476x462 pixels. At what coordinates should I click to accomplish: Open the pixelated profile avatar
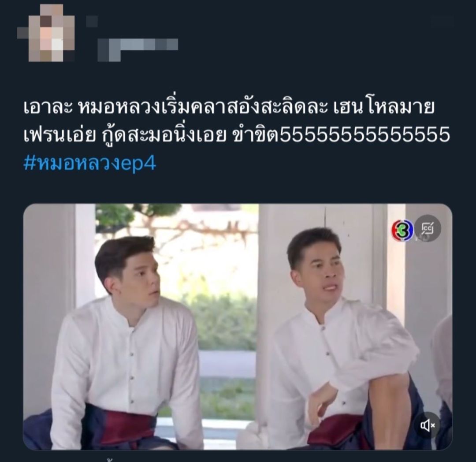46,33
